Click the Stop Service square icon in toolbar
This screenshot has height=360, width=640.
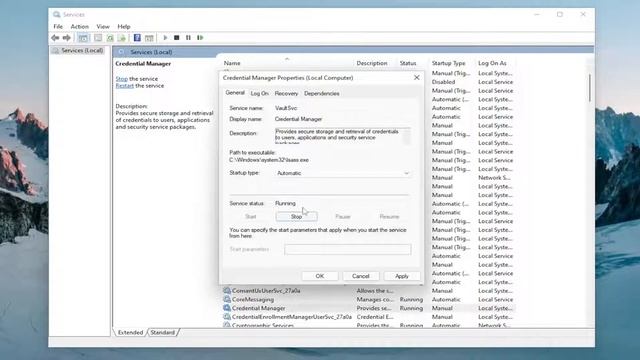tap(177, 38)
